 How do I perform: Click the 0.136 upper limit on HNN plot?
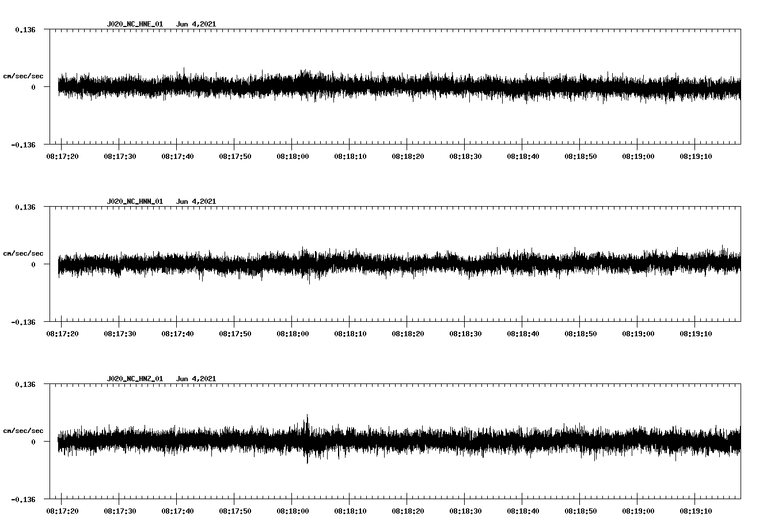(25, 207)
